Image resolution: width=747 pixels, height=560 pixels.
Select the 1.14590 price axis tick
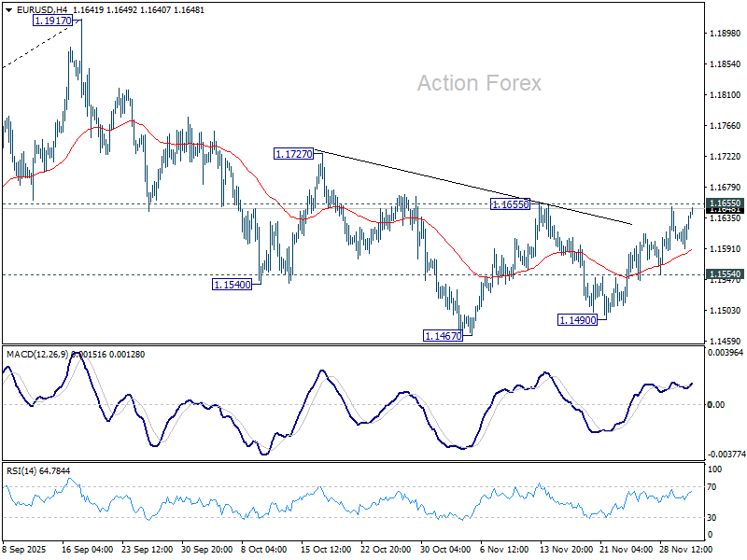point(725,341)
